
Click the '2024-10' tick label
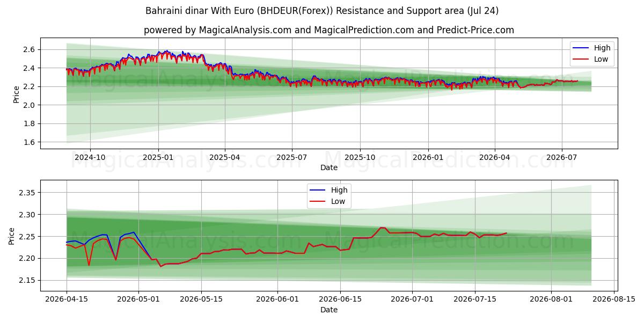point(90,157)
